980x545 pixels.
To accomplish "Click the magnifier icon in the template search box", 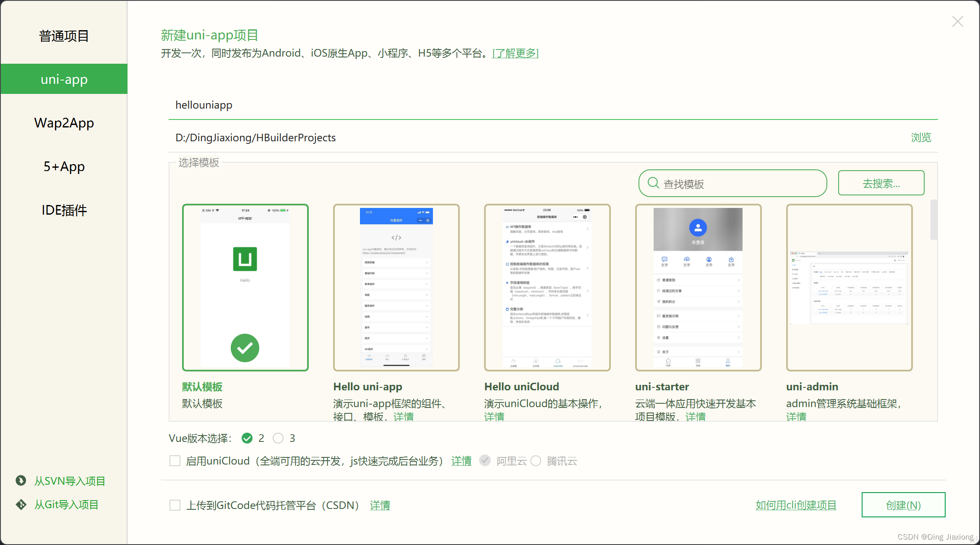I will [652, 183].
